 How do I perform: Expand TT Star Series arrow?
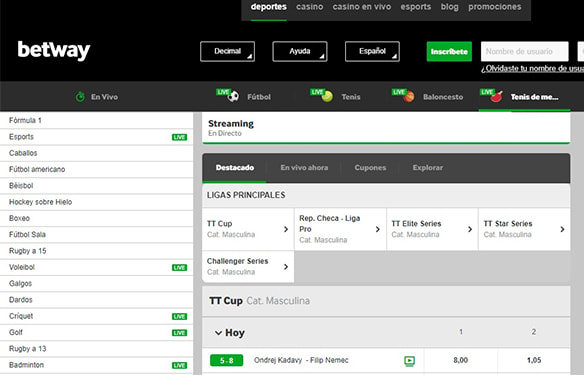(x=562, y=229)
